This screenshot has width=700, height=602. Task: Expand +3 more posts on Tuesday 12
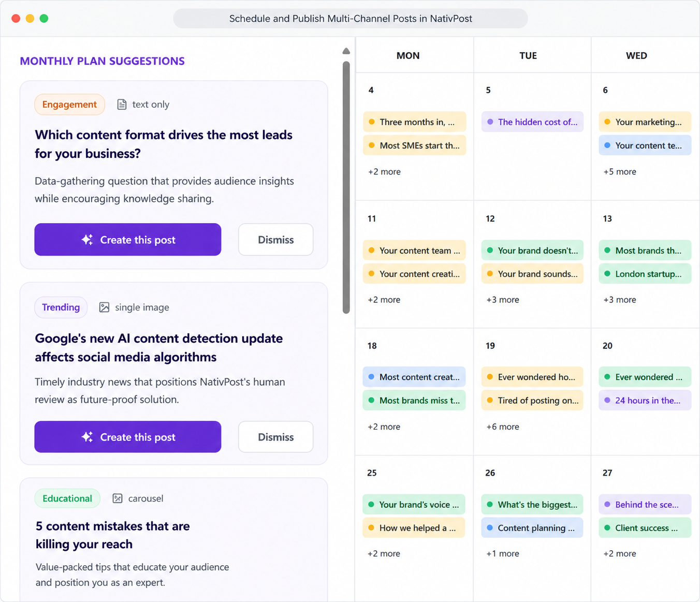tap(503, 300)
